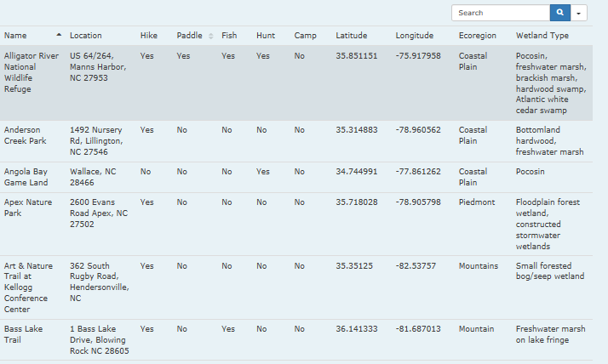
Task: Select Alligator River National Wildlife Refuge name
Action: (x=32, y=72)
